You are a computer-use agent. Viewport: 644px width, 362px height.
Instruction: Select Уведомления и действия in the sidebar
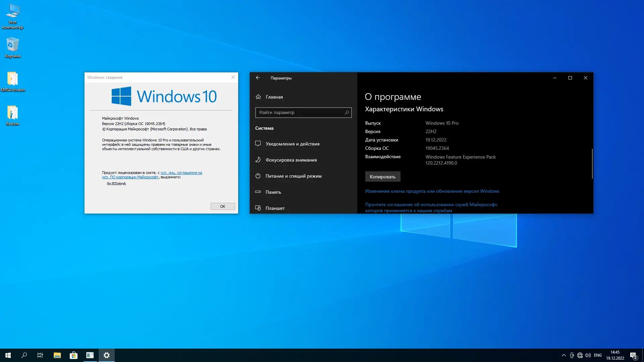click(x=292, y=144)
